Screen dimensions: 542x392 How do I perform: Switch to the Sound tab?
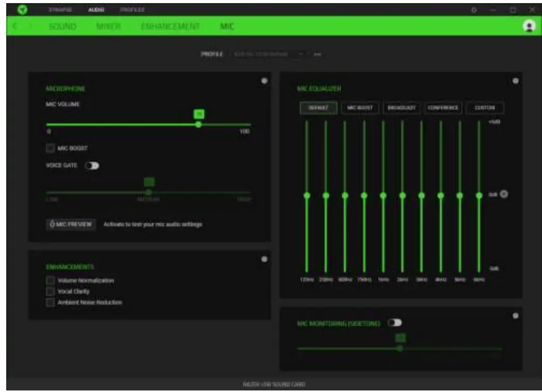[63, 26]
